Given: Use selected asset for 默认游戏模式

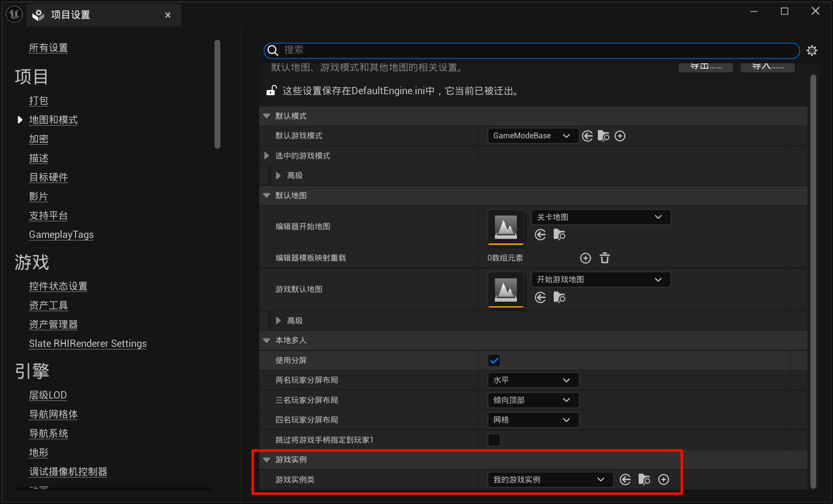Looking at the screenshot, I should (588, 136).
